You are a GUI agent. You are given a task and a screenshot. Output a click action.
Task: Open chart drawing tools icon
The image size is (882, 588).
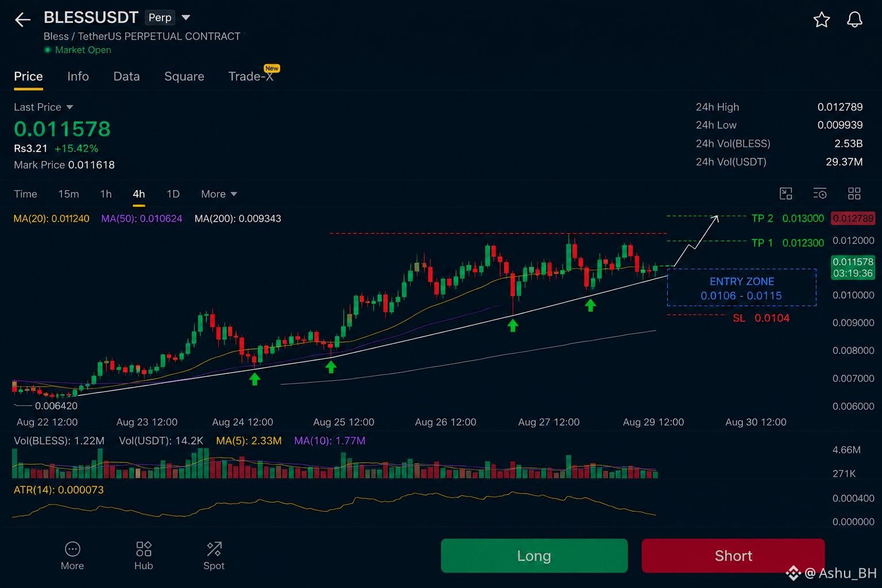[x=786, y=194]
